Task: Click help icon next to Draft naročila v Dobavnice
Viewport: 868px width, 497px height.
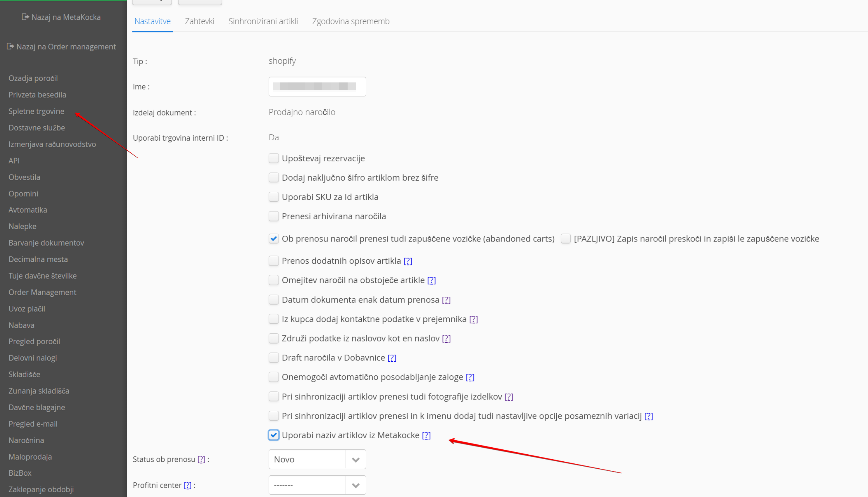Action: [x=392, y=358]
